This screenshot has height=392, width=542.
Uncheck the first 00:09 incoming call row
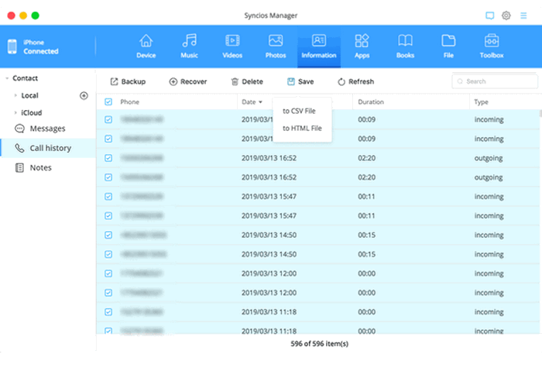click(108, 120)
